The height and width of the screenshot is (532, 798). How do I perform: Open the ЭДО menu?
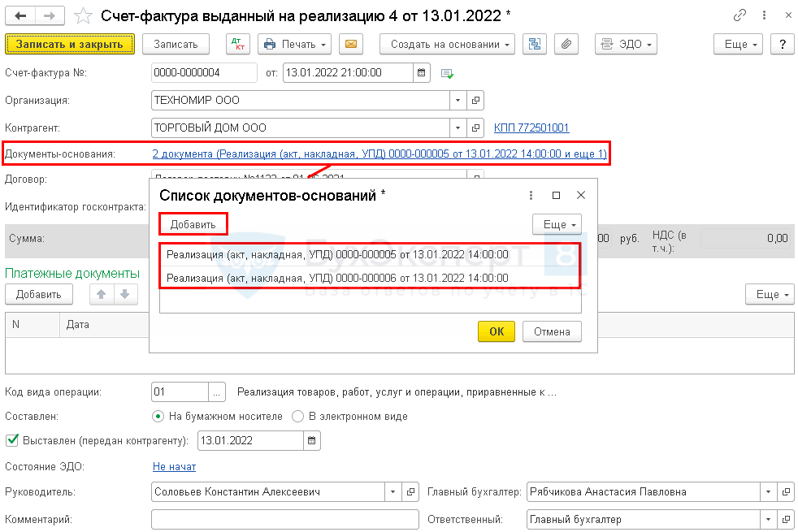(625, 44)
